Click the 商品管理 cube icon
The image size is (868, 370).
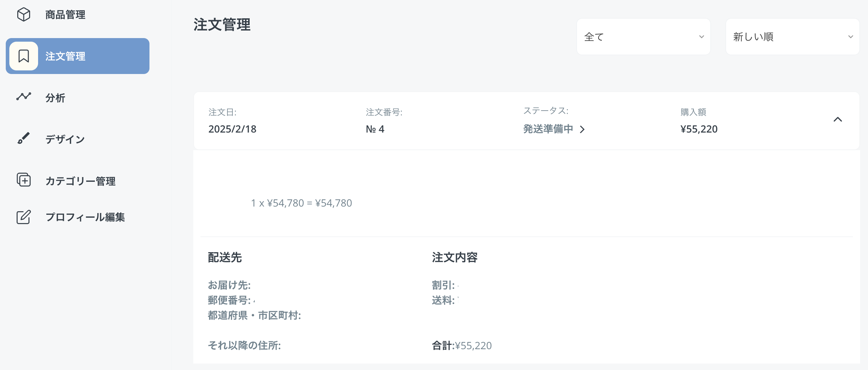click(24, 14)
